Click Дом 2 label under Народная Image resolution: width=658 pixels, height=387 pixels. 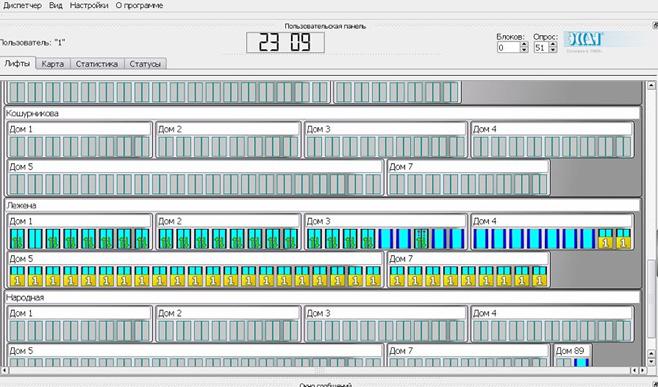[170, 313]
